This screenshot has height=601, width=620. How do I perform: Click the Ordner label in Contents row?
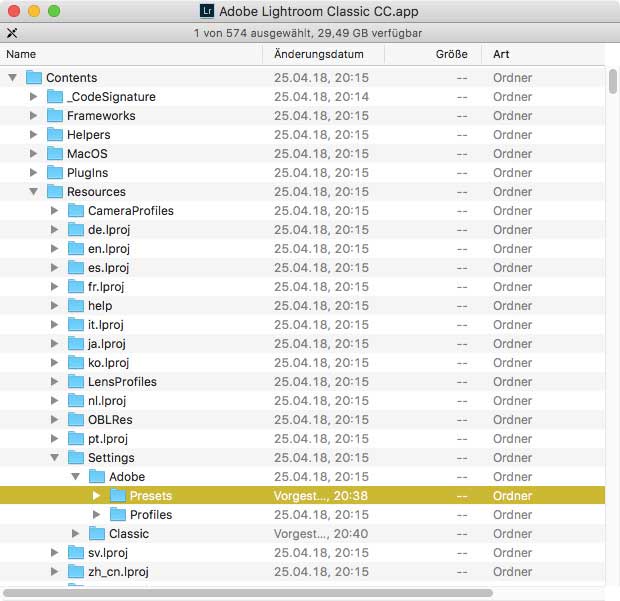tap(512, 77)
